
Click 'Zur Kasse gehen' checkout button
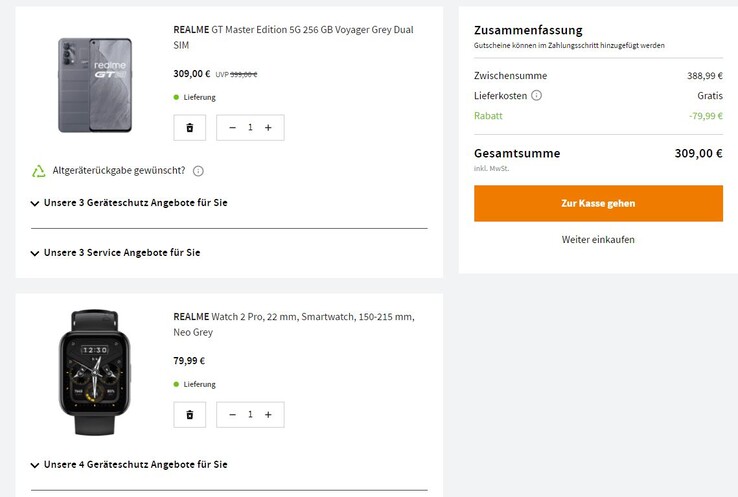click(598, 203)
